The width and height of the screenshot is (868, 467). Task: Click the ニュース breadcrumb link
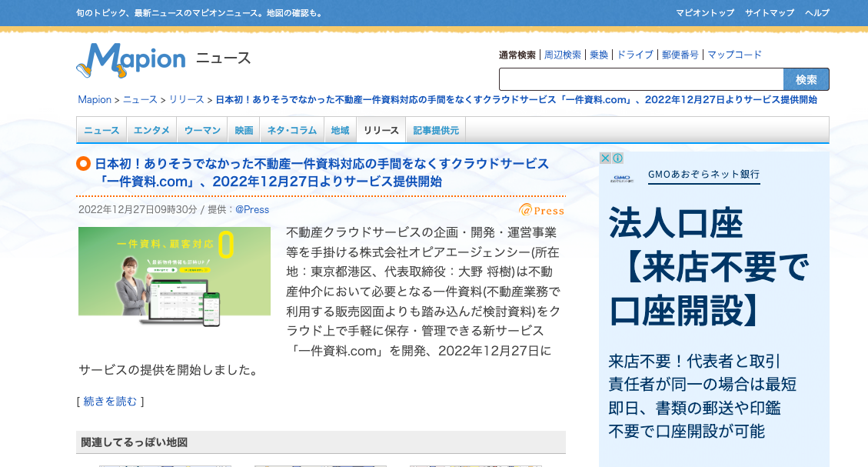(140, 100)
